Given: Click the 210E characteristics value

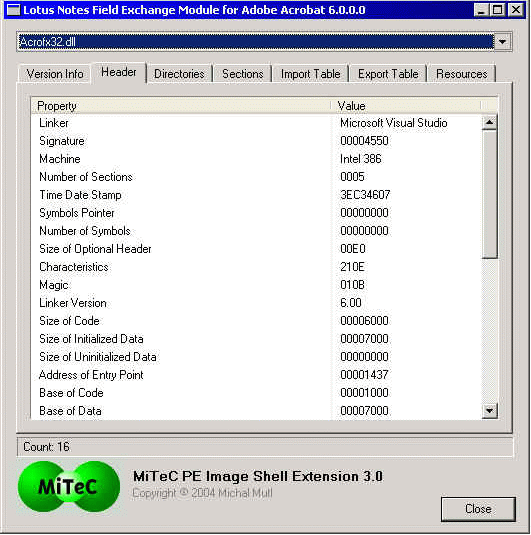Looking at the screenshot, I should click(x=352, y=267).
